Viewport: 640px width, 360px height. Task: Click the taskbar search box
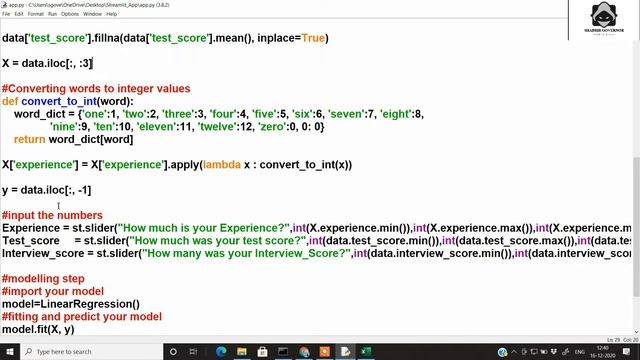coord(91,351)
